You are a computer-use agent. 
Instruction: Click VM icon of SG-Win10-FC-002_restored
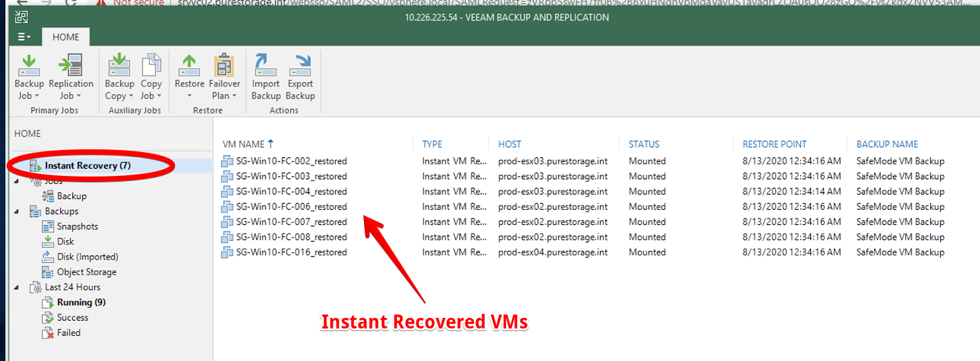click(227, 161)
